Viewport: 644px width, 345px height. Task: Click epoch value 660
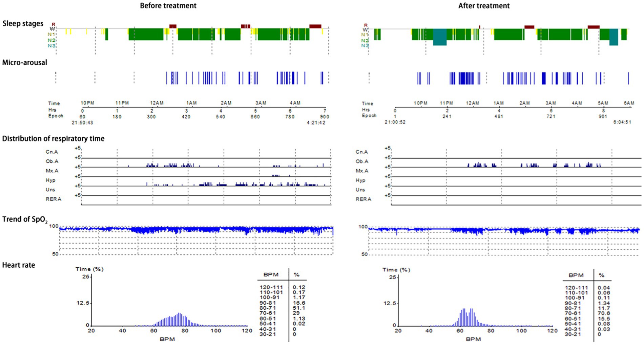click(255, 117)
